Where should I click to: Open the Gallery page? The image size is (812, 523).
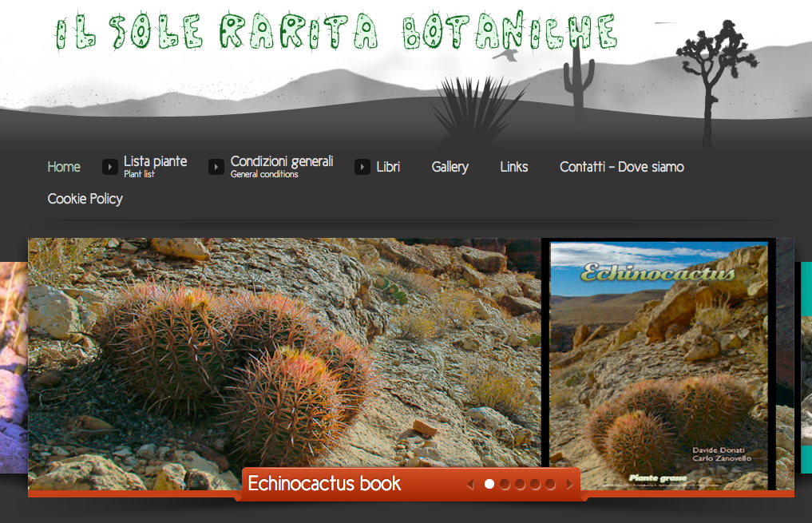[450, 167]
